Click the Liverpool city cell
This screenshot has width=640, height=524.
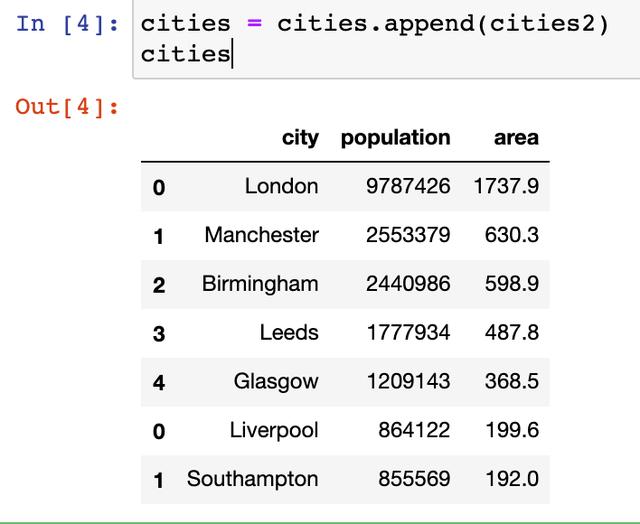pyautogui.click(x=274, y=431)
